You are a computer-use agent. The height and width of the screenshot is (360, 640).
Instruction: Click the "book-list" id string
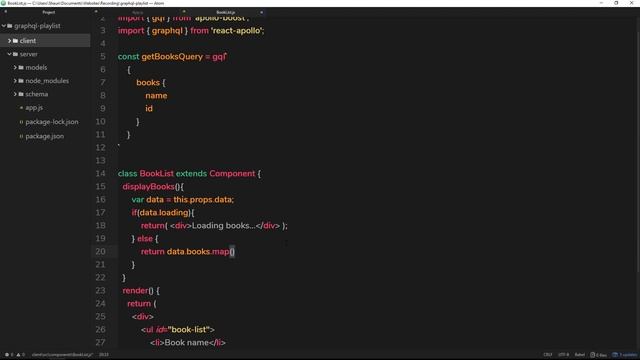point(188,329)
